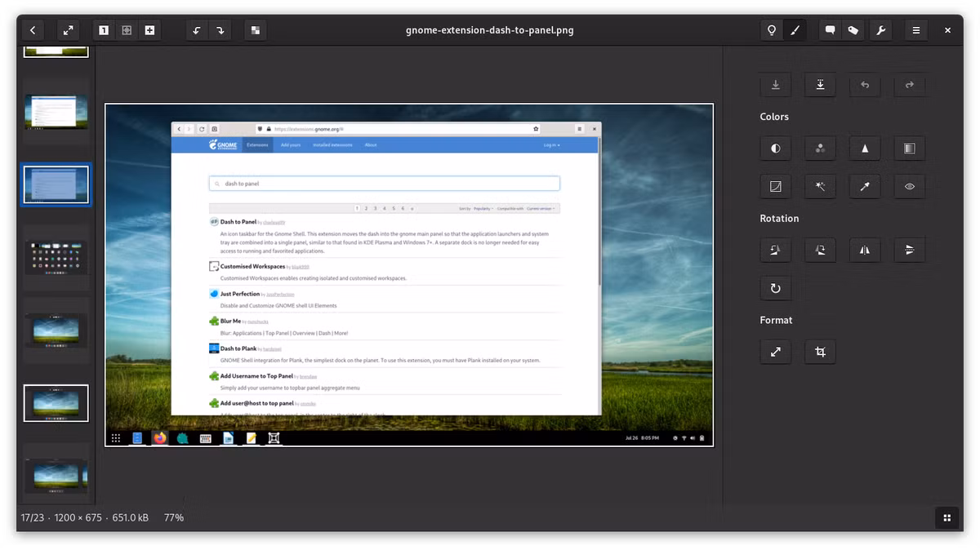Click the 'Rotation' section heading
This screenshot has width=980, height=550.
tap(779, 219)
